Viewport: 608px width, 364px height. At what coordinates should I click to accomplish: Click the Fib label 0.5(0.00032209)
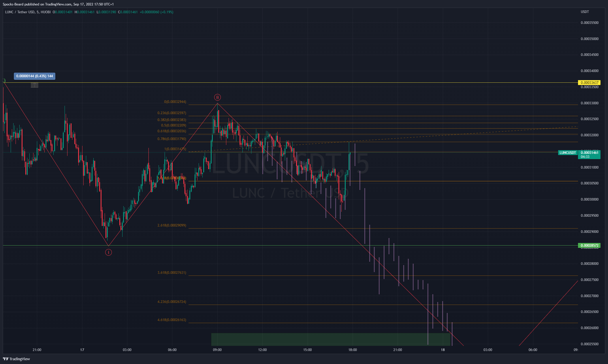[x=174, y=125]
